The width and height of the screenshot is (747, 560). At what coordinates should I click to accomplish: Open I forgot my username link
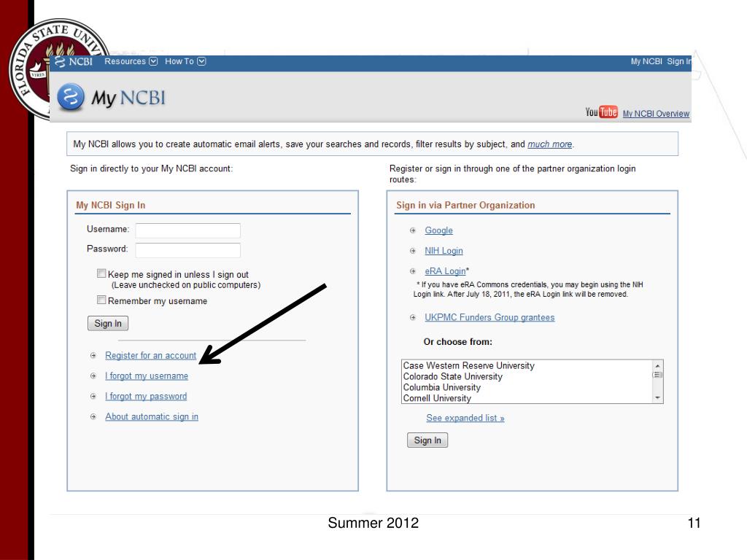click(147, 376)
